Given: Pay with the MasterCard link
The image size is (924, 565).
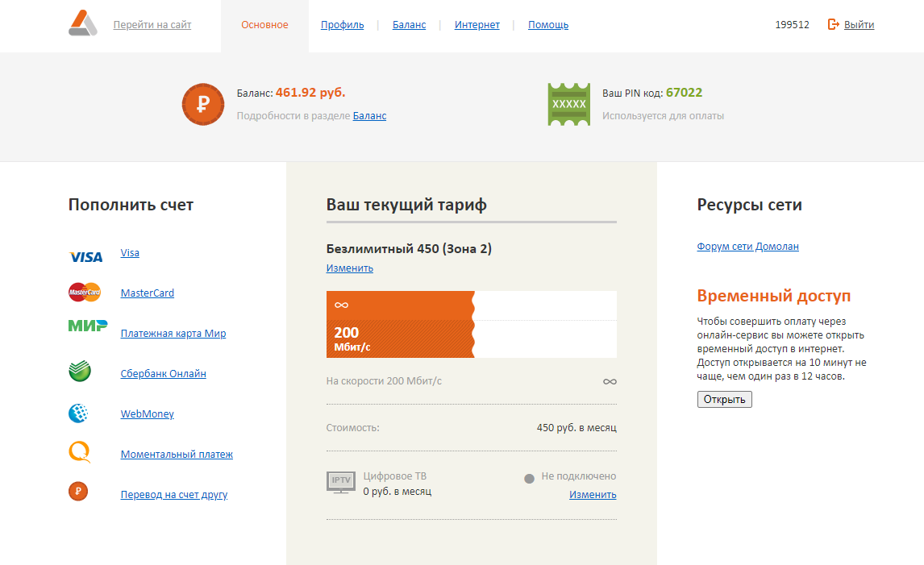Looking at the screenshot, I should [148, 293].
